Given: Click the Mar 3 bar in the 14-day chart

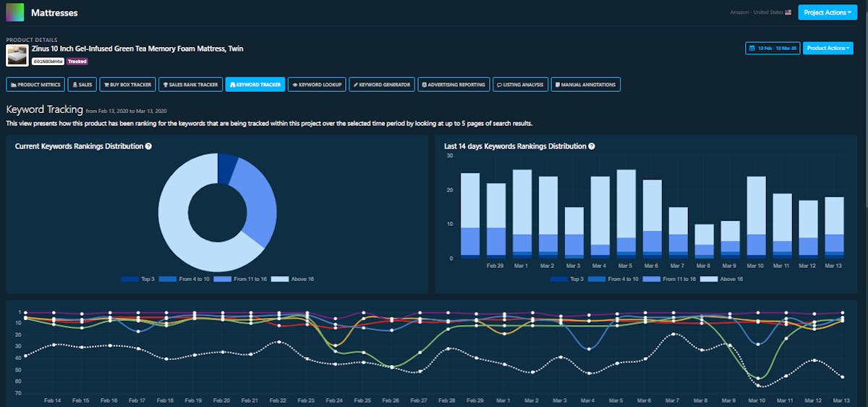Looking at the screenshot, I should tap(574, 232).
